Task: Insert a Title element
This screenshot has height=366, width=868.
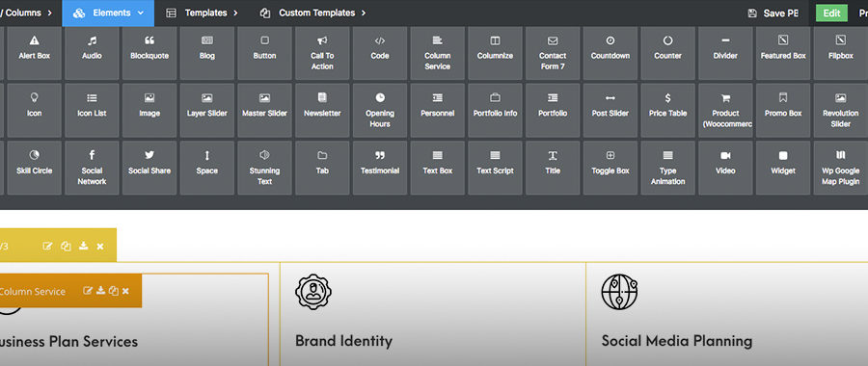Action: [553, 169]
